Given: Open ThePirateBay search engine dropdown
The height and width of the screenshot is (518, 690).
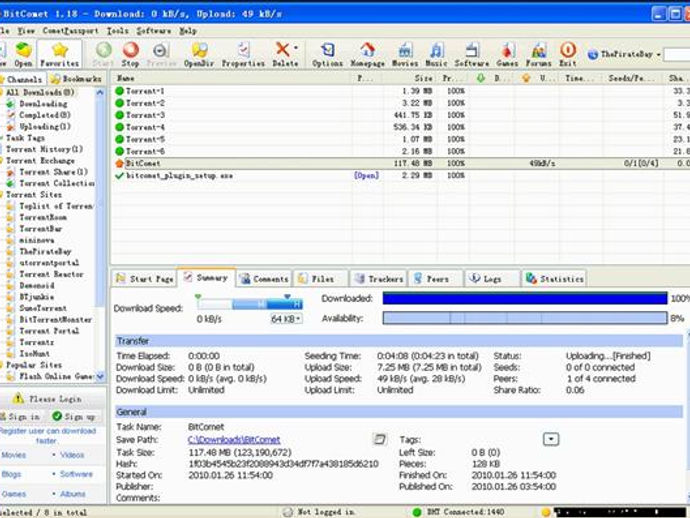Looking at the screenshot, I should point(659,55).
